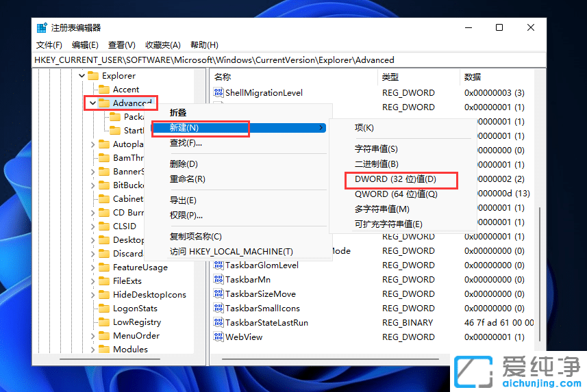Click the TaskbarSmallIcons value icon
Viewport: 587px width, 392px height.
(218, 308)
